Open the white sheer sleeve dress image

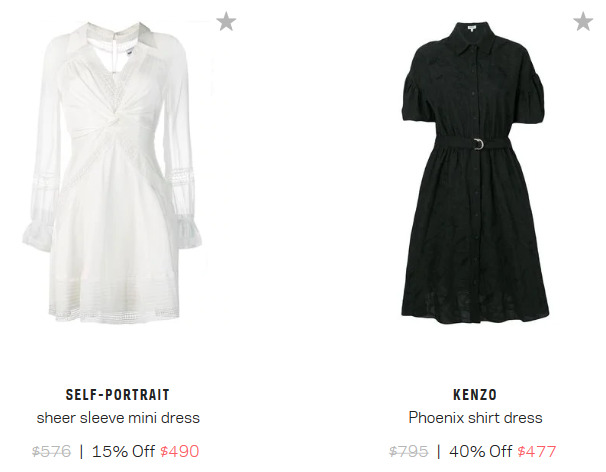tap(112, 172)
